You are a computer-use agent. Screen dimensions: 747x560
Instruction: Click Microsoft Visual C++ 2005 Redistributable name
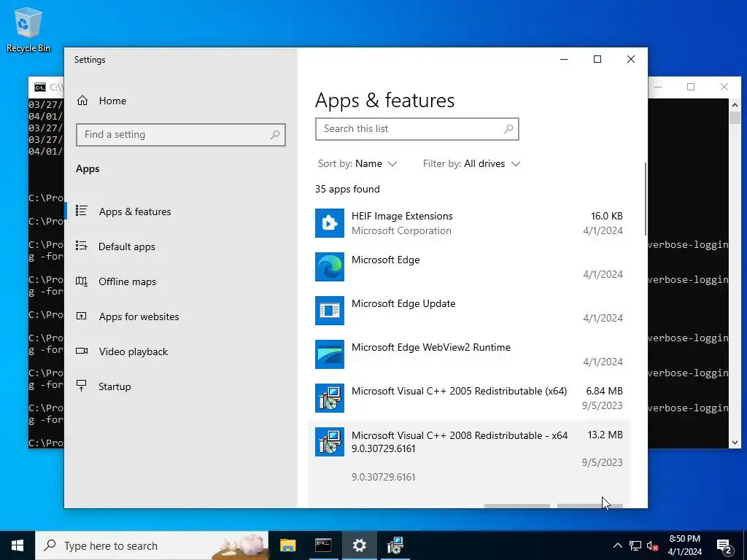pos(460,392)
